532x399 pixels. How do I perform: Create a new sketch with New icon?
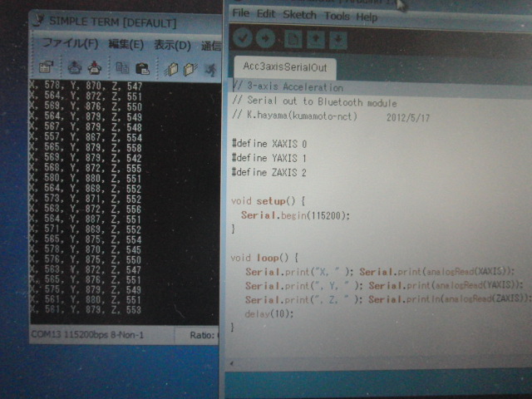[293, 39]
